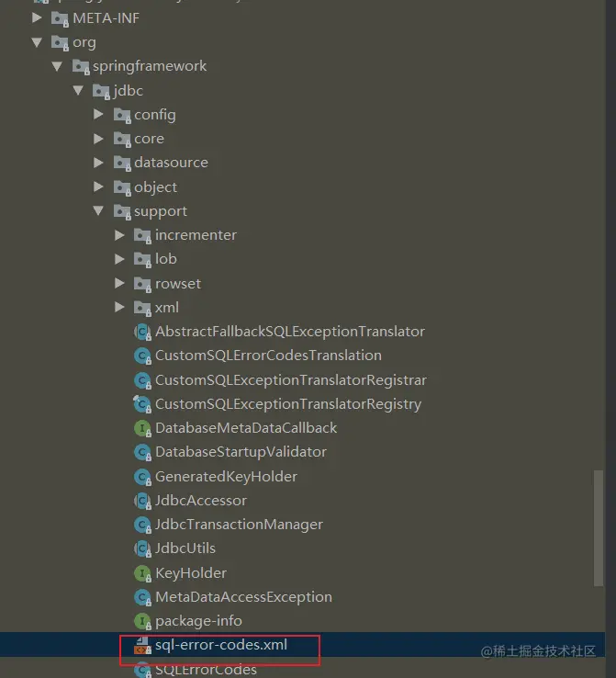
Task: Click the AbstractFallbackSQLExceptionTranslator class icon
Action: click(x=142, y=332)
